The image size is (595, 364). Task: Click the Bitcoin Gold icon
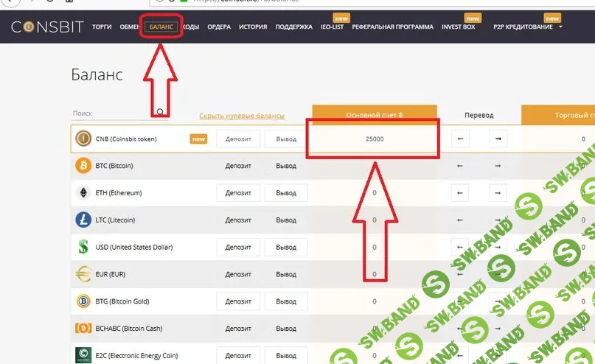83,301
